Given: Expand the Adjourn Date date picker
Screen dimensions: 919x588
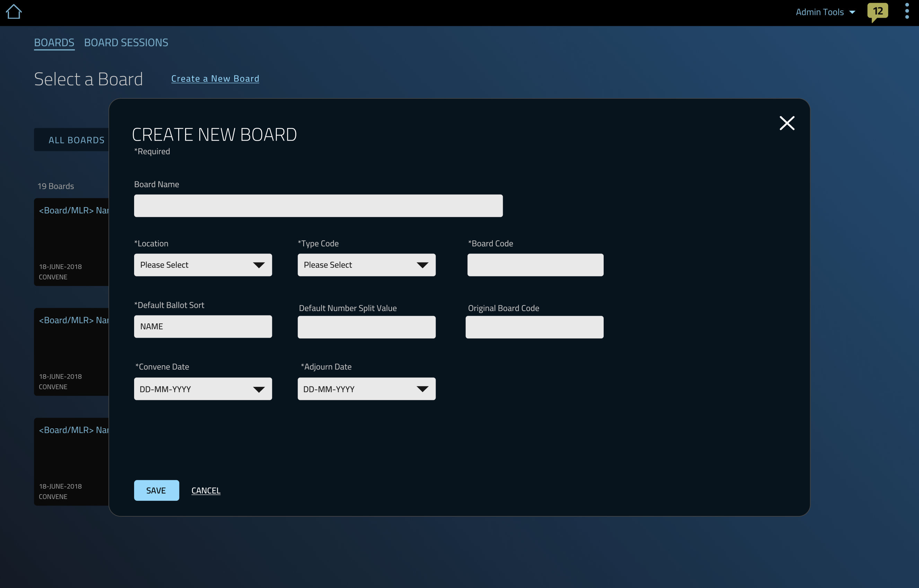Looking at the screenshot, I should (423, 389).
